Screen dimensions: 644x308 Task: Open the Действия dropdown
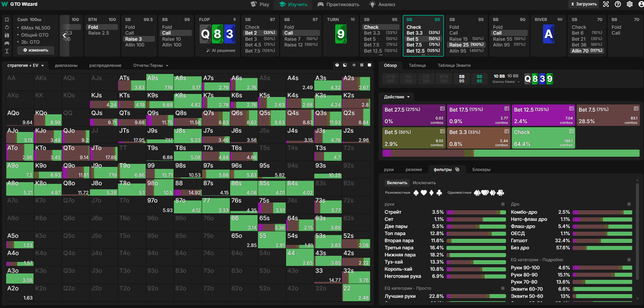click(397, 97)
